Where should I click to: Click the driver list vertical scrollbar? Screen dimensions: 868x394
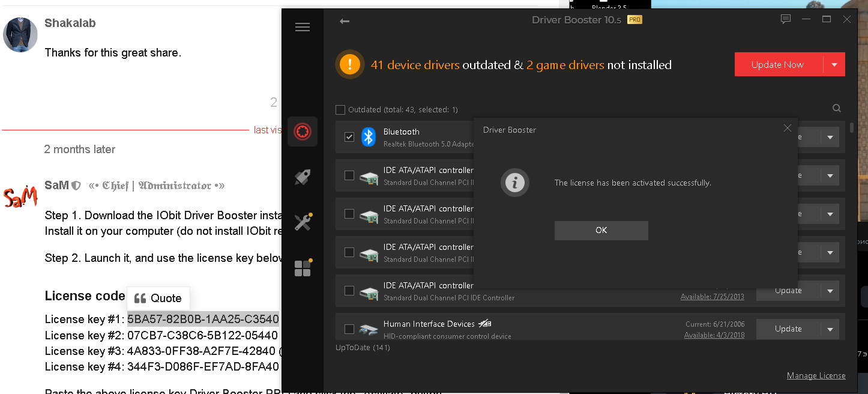click(x=852, y=128)
